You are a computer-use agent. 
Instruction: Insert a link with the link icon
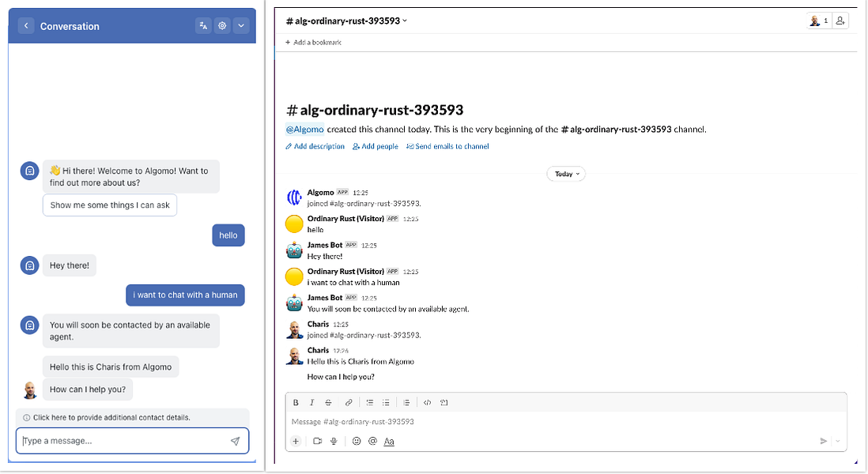349,403
